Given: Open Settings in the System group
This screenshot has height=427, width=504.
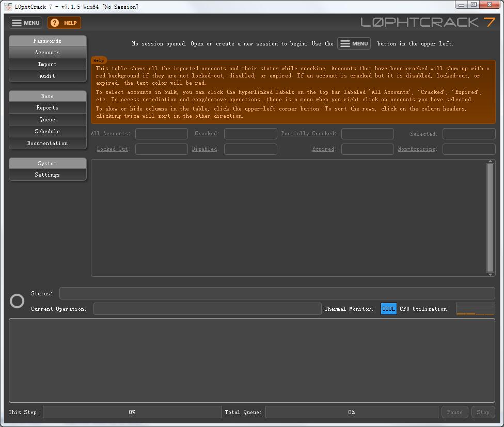Looking at the screenshot, I should pos(48,175).
